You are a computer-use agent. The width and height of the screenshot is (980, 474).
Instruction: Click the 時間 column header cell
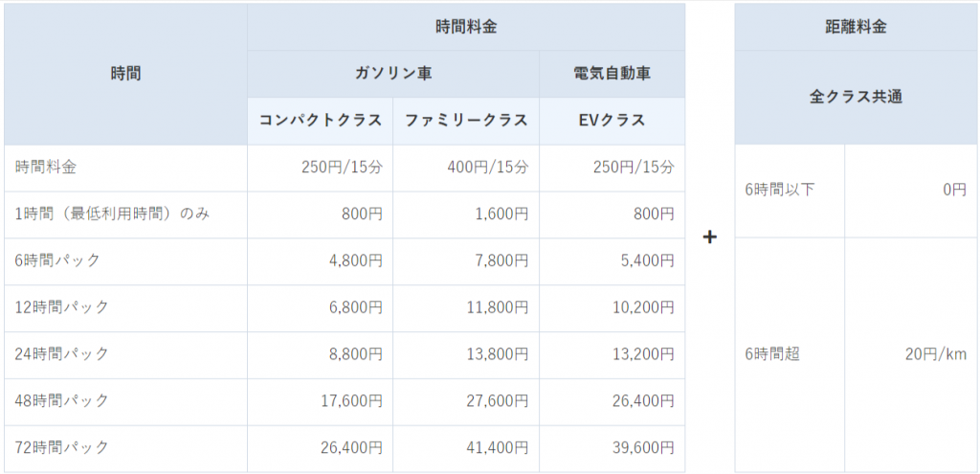point(125,74)
